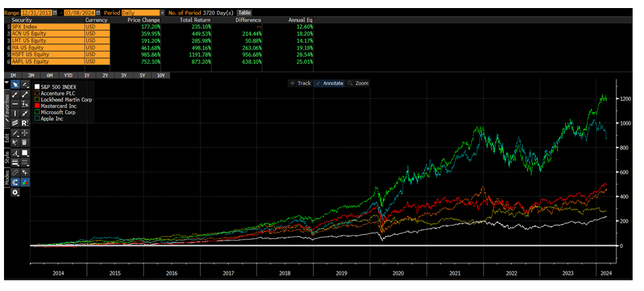The height and width of the screenshot is (291, 644).
Task: Select the text annotation 'A' tool
Action: (15, 152)
